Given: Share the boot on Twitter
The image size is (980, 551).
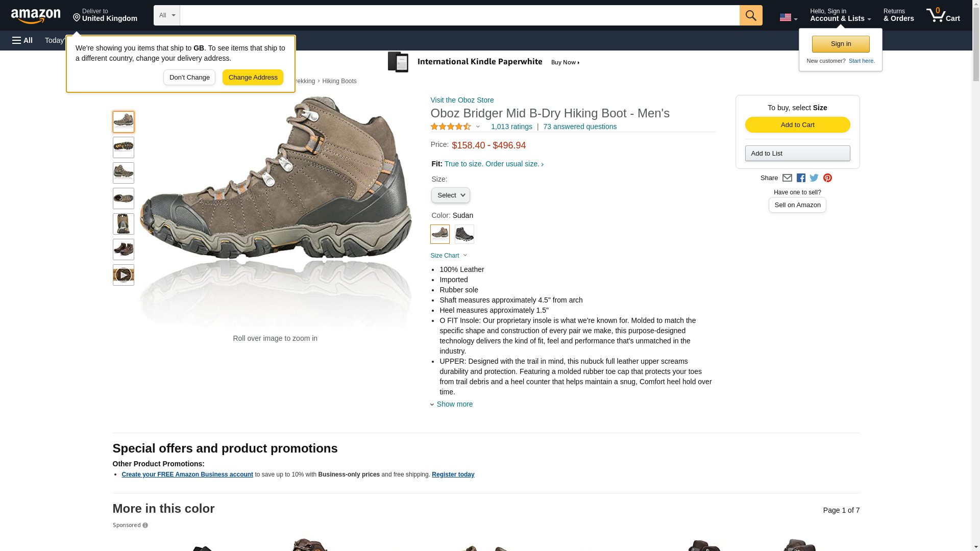Looking at the screenshot, I should [814, 178].
